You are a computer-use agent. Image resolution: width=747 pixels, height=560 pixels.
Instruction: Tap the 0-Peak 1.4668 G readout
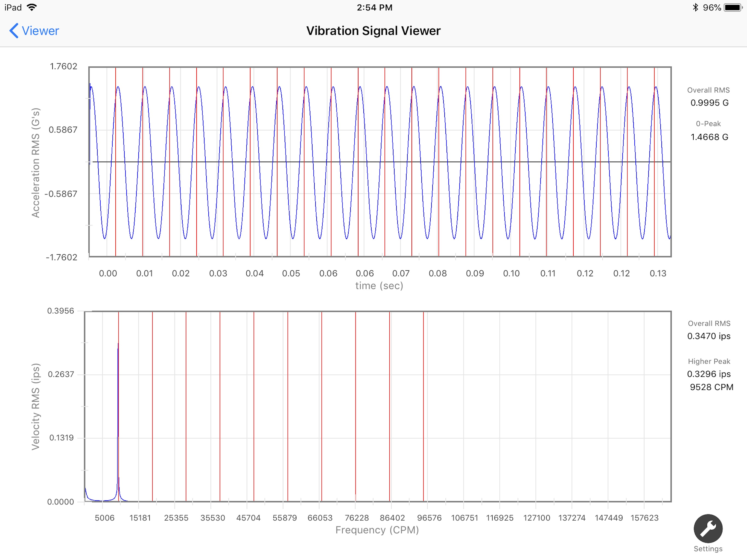point(709,137)
